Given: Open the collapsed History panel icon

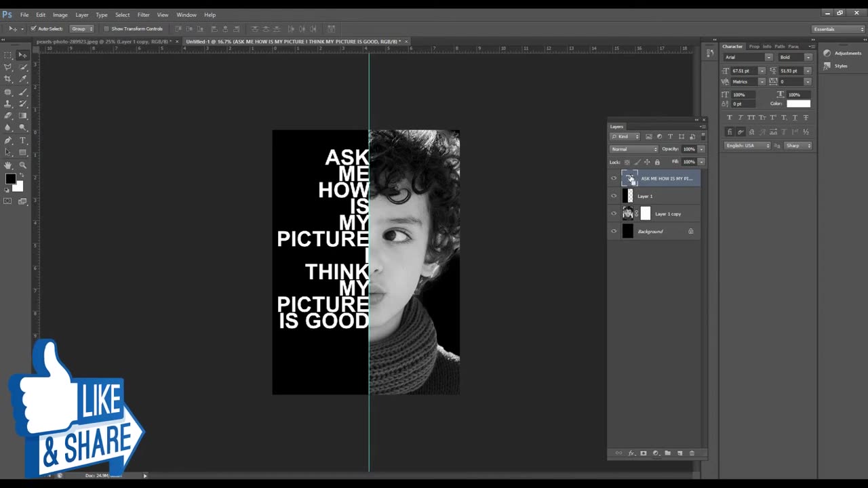Looking at the screenshot, I should coord(710,53).
